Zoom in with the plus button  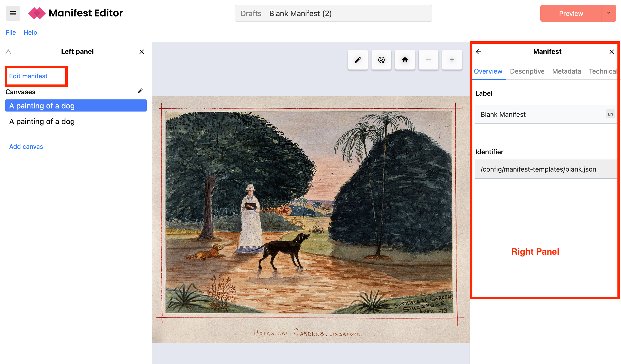point(452,60)
